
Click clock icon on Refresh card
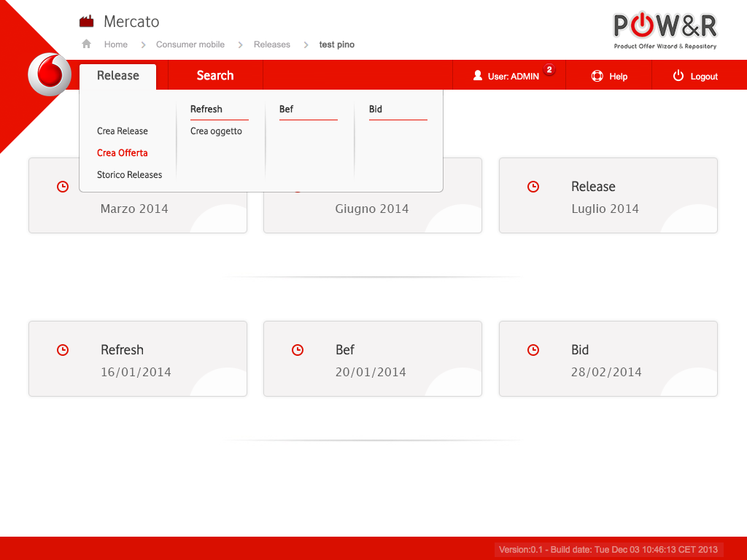[63, 350]
